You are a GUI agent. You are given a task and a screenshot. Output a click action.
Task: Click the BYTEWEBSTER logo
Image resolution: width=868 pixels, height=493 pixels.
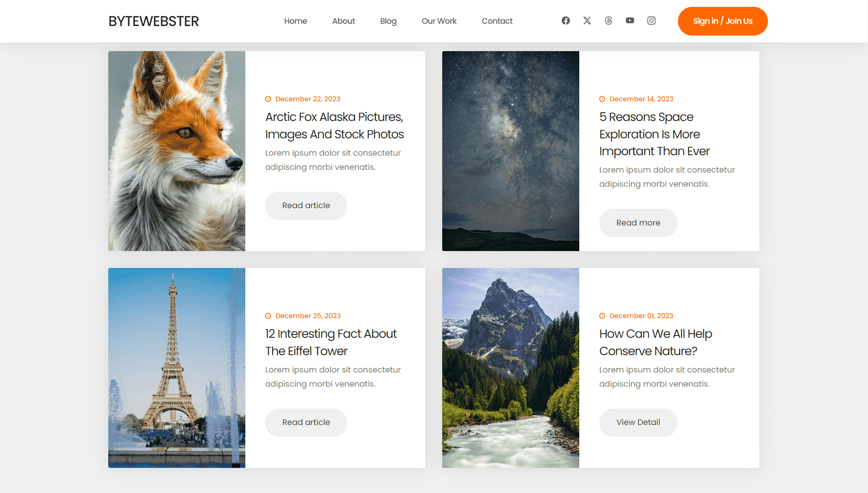[153, 21]
